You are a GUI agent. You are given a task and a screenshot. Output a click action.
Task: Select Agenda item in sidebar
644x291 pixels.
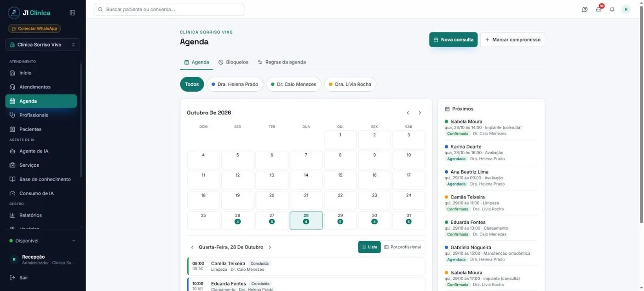point(41,101)
